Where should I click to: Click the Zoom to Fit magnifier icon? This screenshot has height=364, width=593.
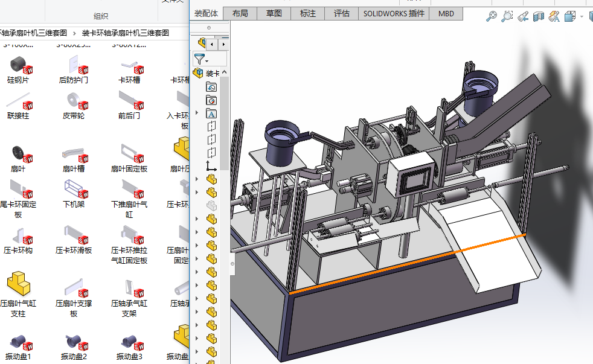click(x=492, y=16)
